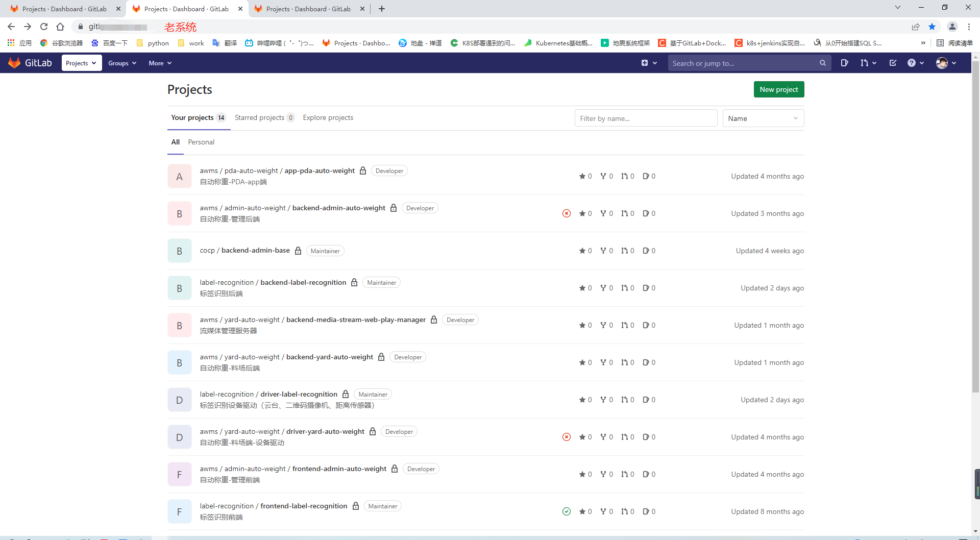Expand the More navigation dropdown
This screenshot has height=540, width=980.
click(x=160, y=63)
